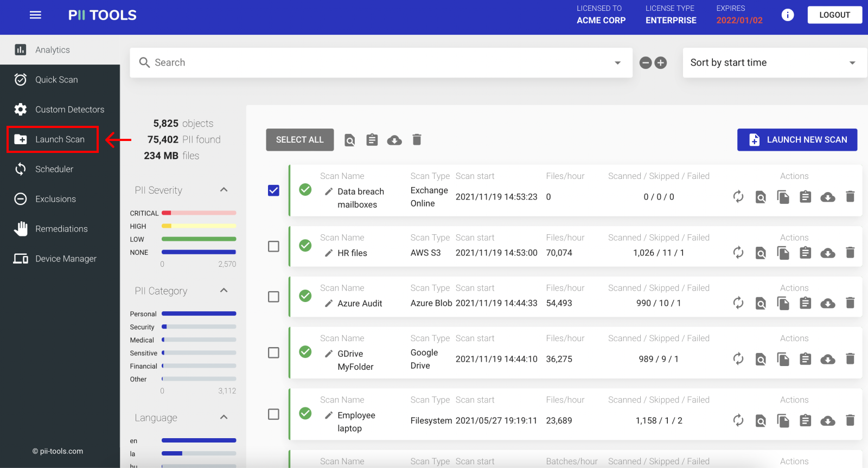Open Analytics in the sidebar
868x468 pixels.
60,50
